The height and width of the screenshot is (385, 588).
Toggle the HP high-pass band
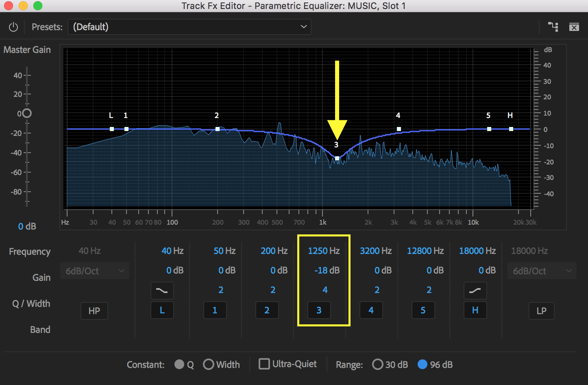94,311
